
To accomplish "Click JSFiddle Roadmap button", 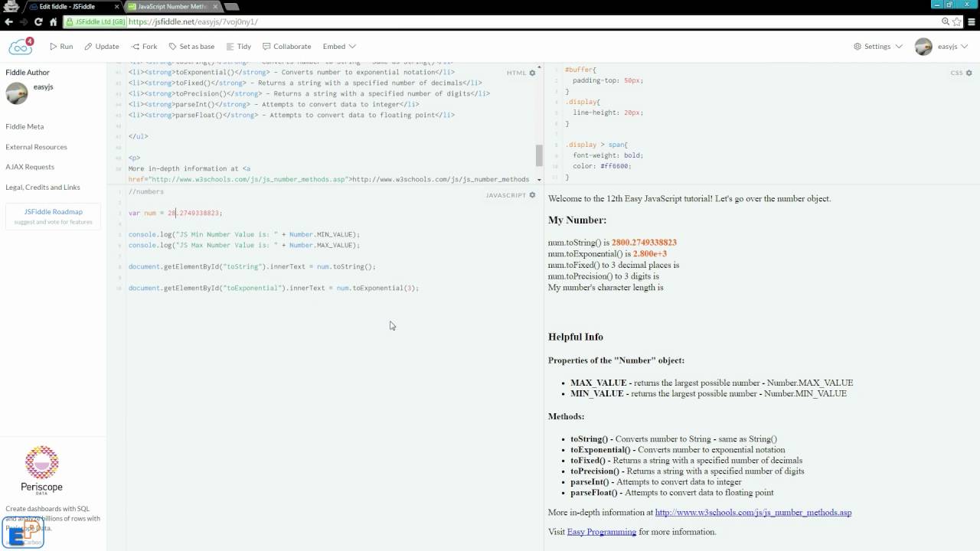I will (53, 217).
